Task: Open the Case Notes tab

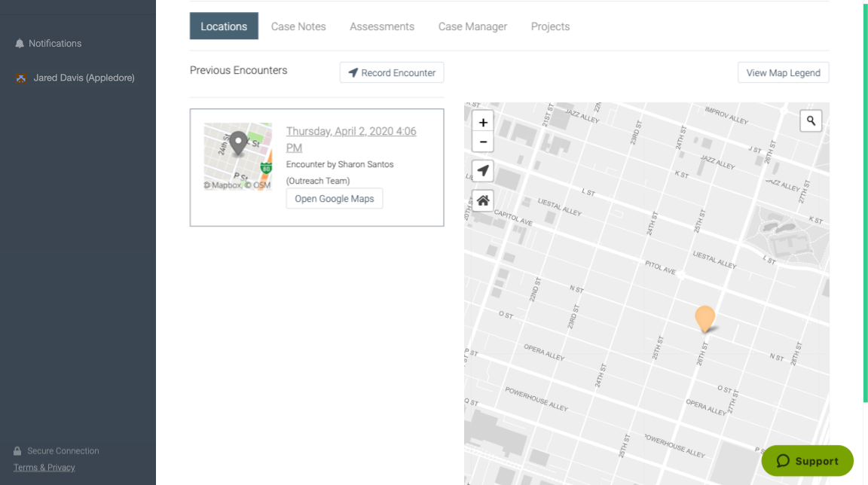Action: [x=298, y=26]
